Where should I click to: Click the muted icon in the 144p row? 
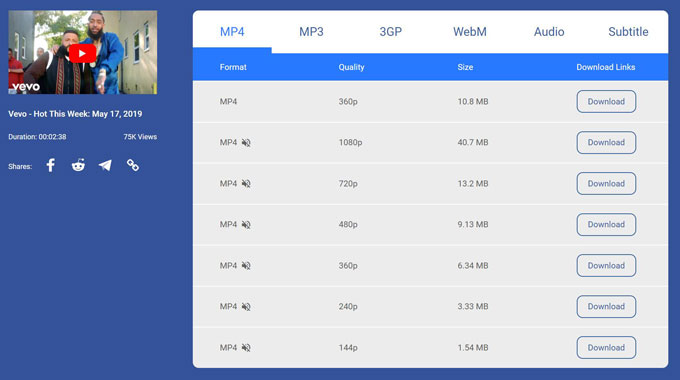pos(246,347)
